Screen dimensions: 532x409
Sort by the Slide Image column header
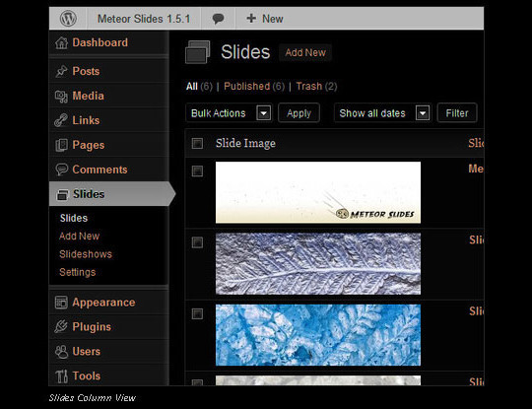(x=245, y=143)
